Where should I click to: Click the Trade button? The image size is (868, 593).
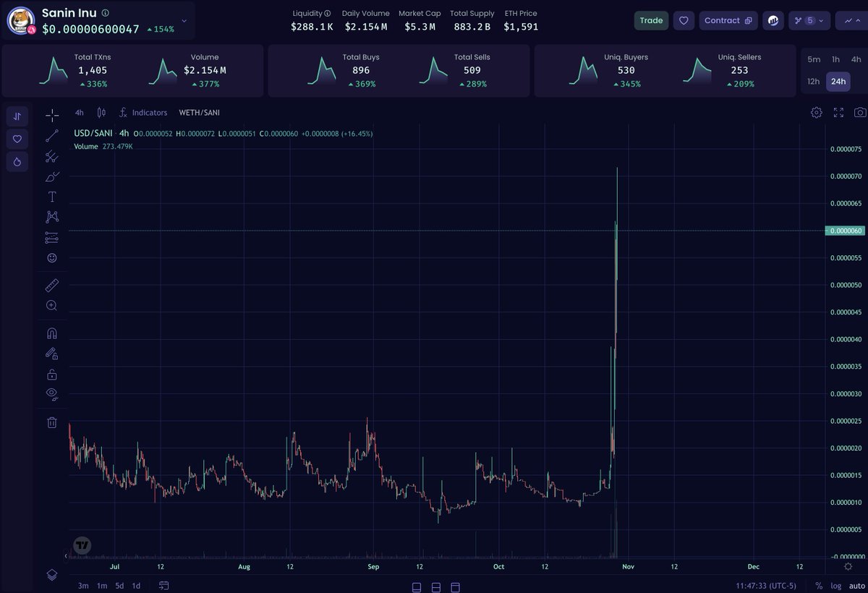[x=651, y=20]
